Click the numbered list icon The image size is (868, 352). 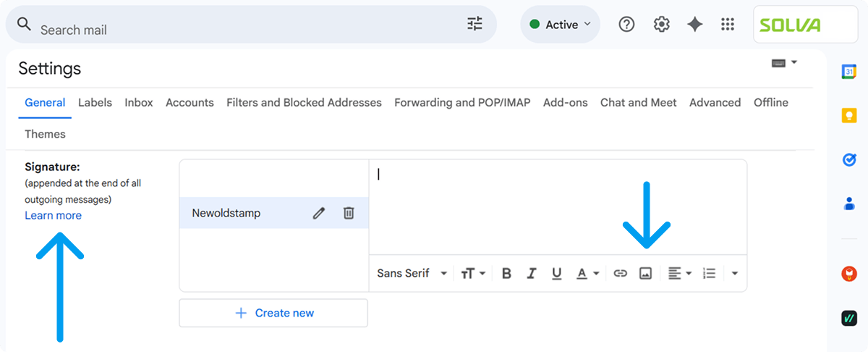point(710,273)
